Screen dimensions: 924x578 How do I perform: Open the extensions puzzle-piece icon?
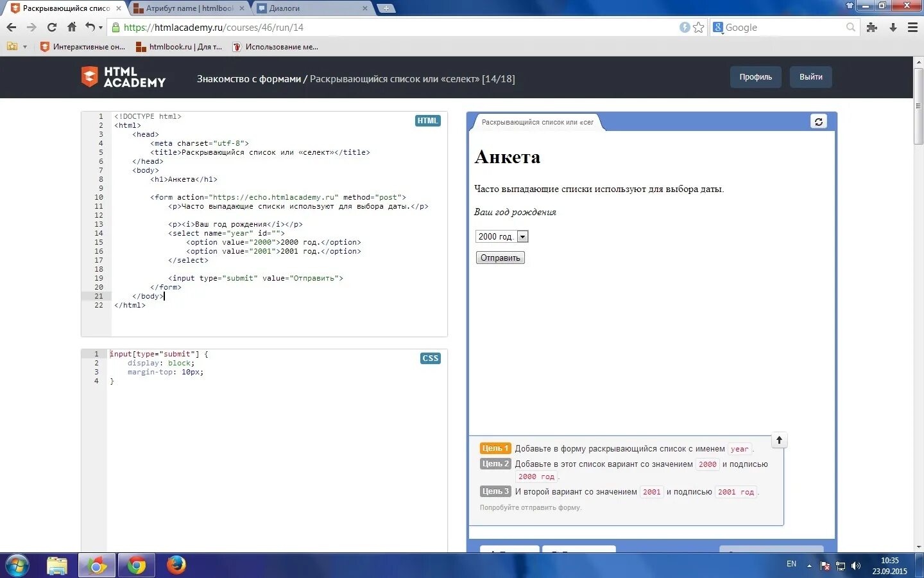[x=871, y=27]
